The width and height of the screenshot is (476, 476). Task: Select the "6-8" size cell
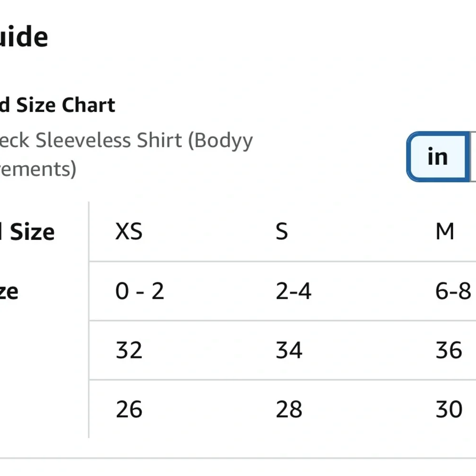tap(453, 291)
